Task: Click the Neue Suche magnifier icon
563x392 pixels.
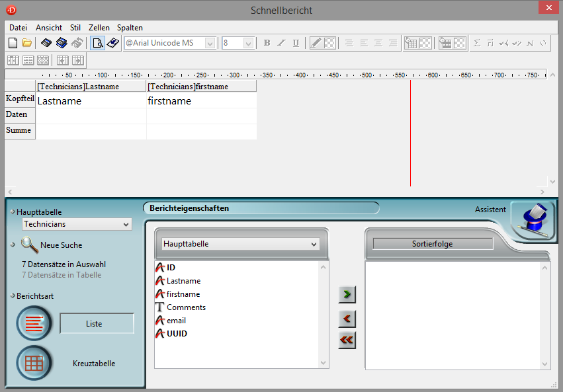Action: [29, 245]
